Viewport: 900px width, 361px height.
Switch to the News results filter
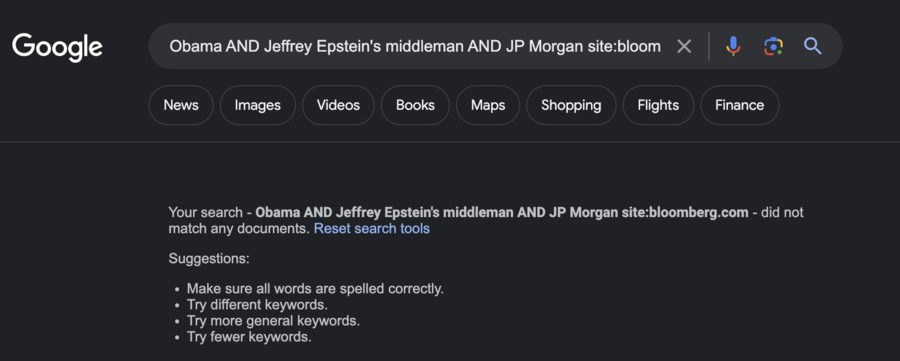pos(181,105)
